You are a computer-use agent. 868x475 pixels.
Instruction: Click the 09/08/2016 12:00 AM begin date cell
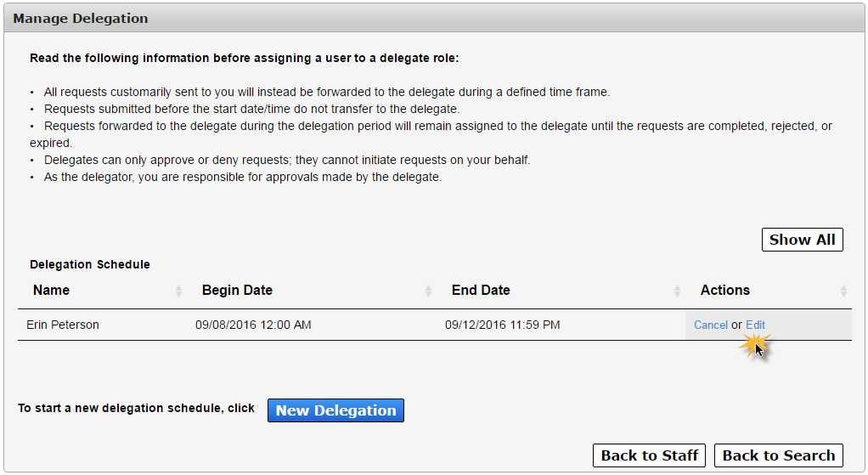coord(253,325)
